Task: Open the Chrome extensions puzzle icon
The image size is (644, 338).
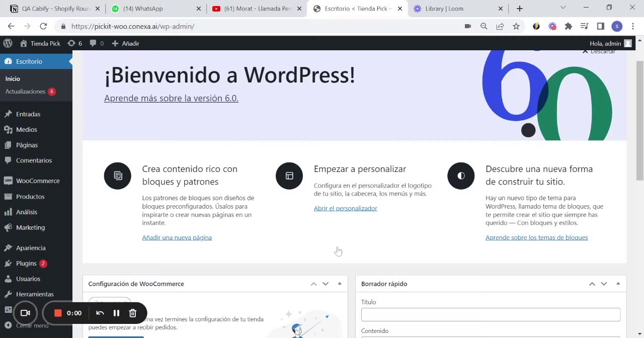Action: 569,26
